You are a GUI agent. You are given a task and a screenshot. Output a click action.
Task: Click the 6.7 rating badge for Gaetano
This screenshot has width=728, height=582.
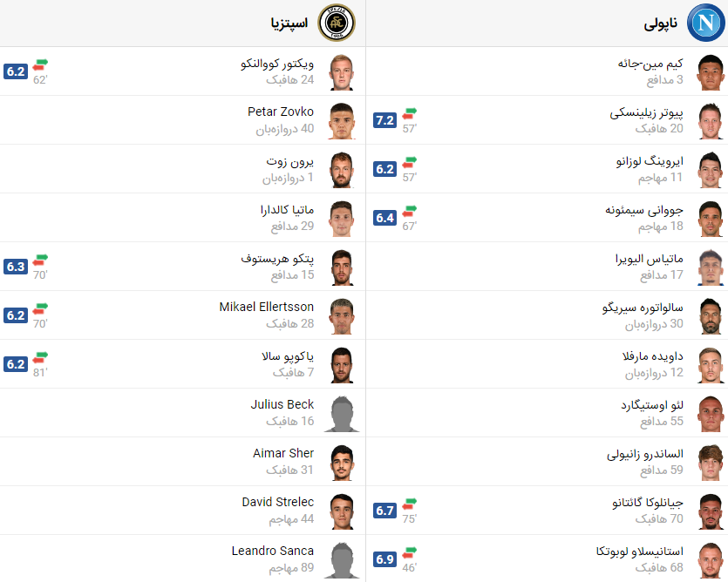384,511
